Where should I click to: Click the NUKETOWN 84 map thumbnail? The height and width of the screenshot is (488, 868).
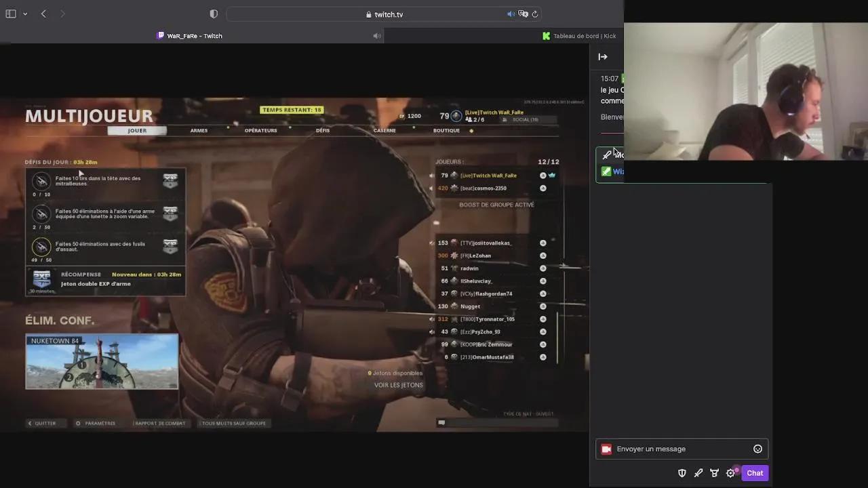coord(102,362)
